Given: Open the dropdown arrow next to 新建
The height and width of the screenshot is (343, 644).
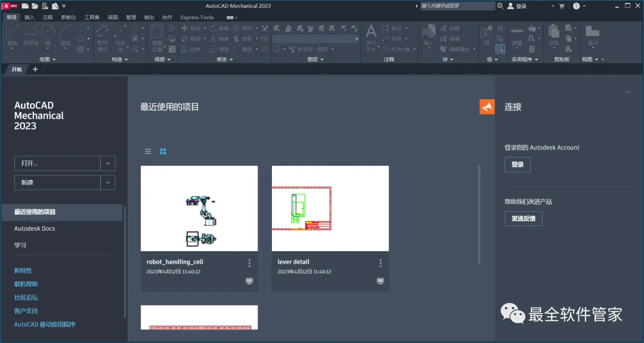Looking at the screenshot, I should tap(107, 183).
